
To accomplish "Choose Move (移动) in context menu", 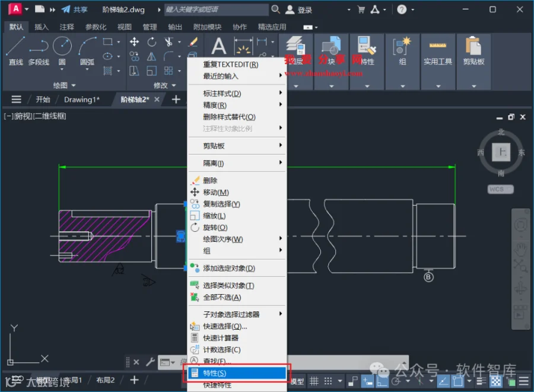I will [x=237, y=192].
